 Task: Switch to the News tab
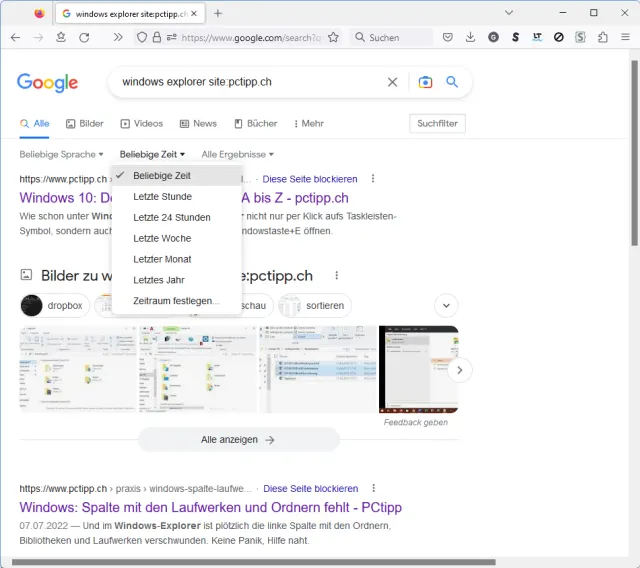coord(198,124)
